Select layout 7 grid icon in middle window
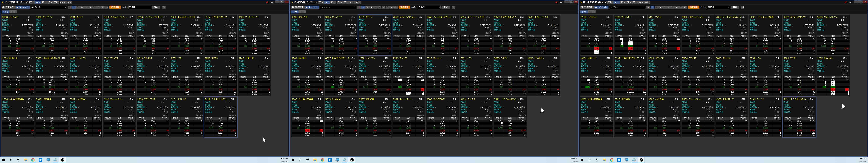Viewport: 868px width, 163px height. (x=358, y=2)
